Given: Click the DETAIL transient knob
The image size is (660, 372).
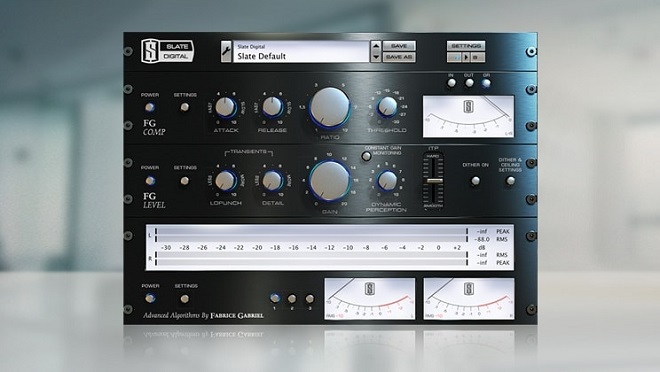Looking at the screenshot, I should [x=272, y=181].
